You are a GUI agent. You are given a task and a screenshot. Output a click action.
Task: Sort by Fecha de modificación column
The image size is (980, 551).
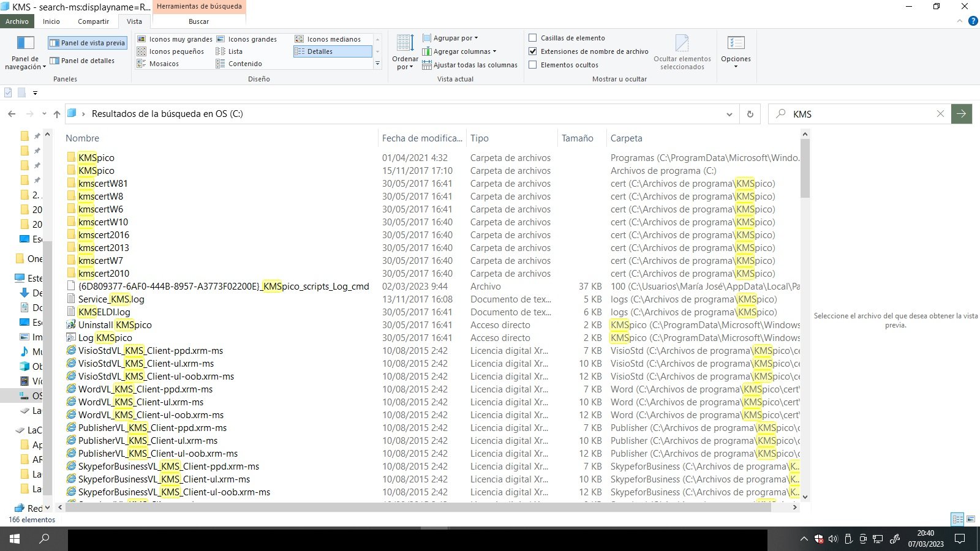[422, 138]
